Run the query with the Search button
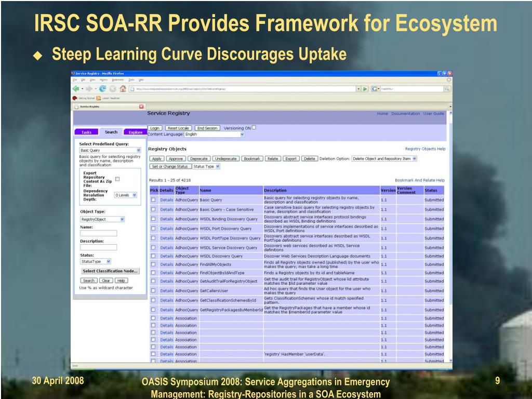 pyautogui.click(x=89, y=281)
